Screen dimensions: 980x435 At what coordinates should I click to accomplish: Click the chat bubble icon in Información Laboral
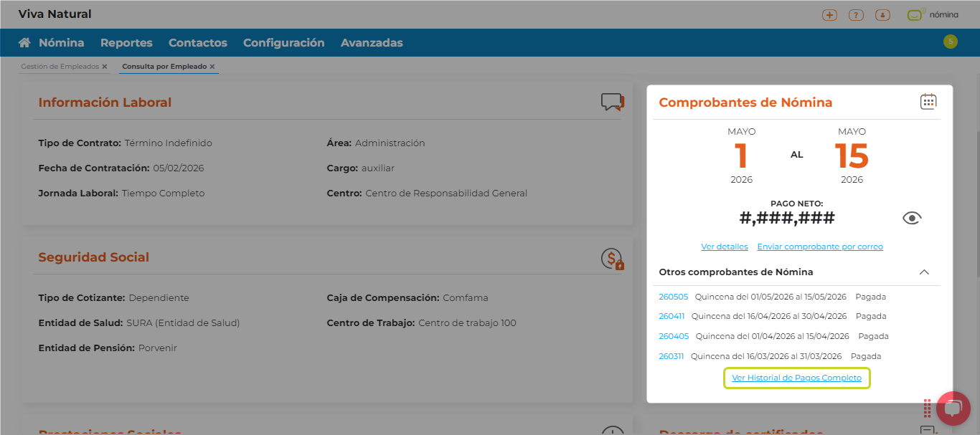tap(612, 102)
